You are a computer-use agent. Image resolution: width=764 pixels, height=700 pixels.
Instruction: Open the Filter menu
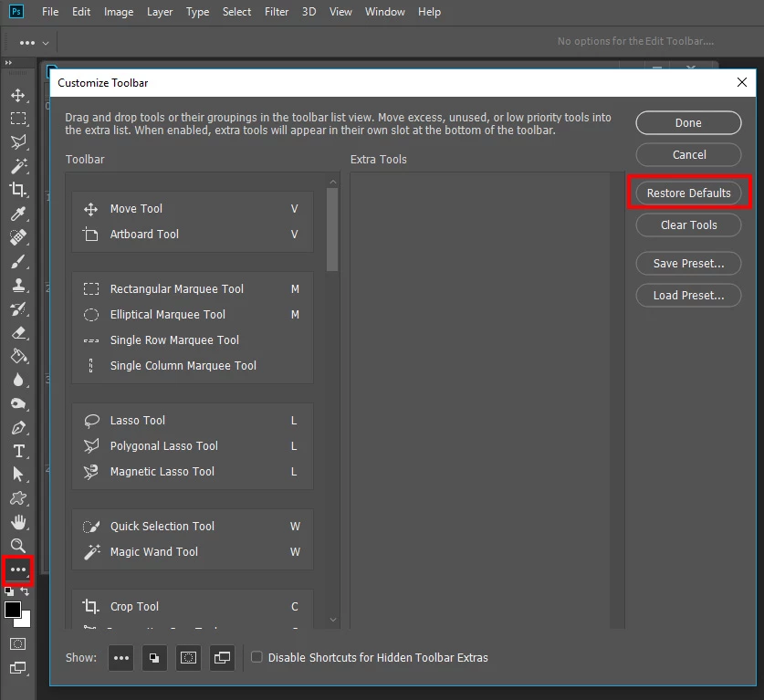pos(277,12)
